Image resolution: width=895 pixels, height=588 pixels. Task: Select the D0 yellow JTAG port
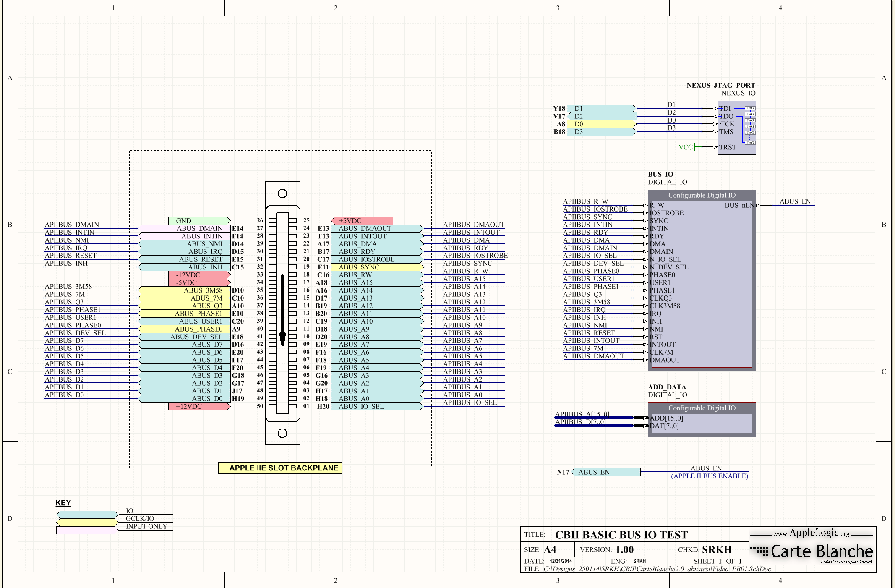602,124
